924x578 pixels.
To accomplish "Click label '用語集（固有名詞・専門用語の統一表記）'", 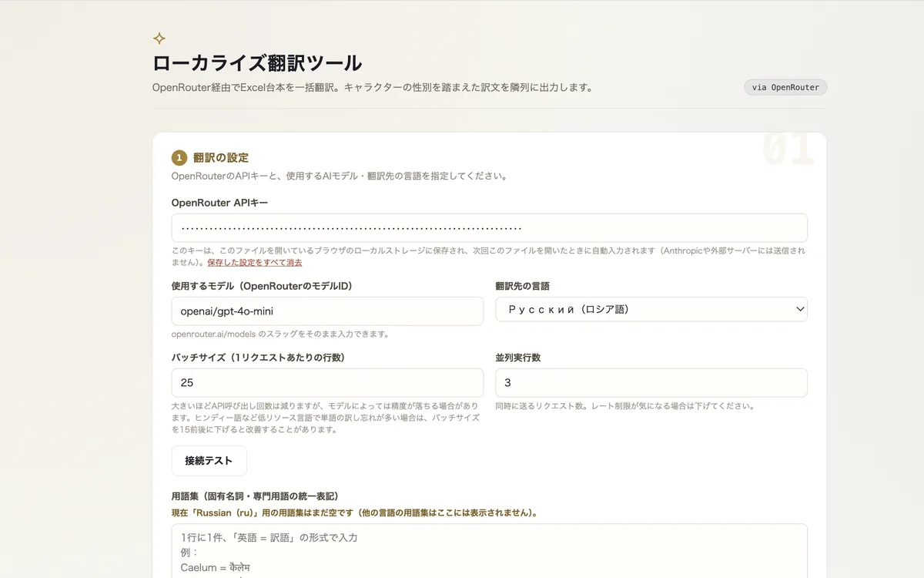I will 255,496.
